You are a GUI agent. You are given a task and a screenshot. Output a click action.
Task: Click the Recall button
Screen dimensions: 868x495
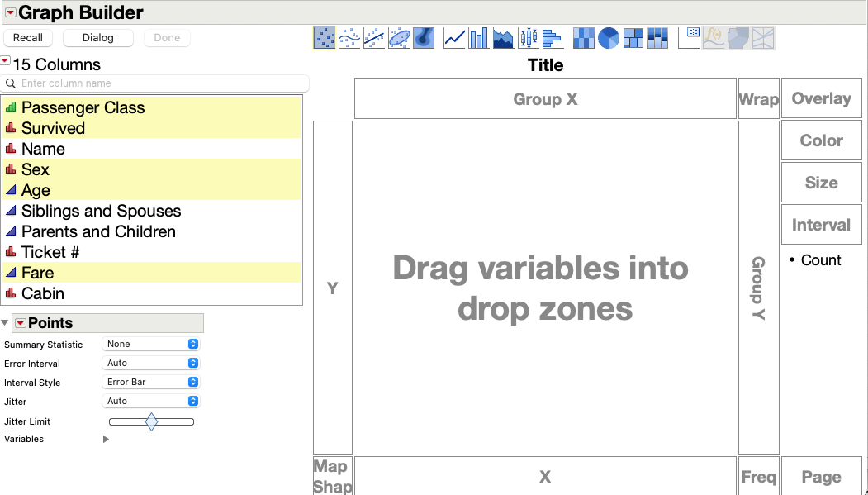coord(28,37)
